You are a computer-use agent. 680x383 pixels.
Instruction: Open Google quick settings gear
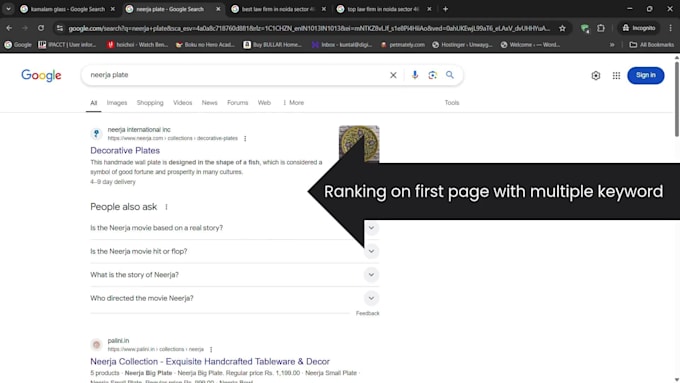click(595, 75)
